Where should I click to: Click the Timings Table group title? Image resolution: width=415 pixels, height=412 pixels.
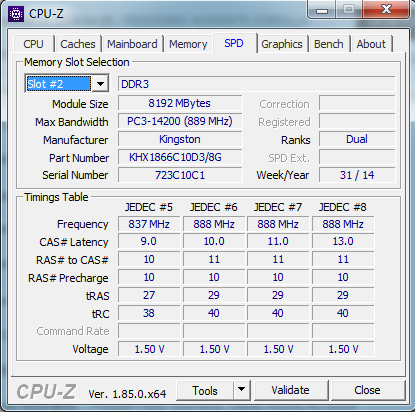point(56,197)
